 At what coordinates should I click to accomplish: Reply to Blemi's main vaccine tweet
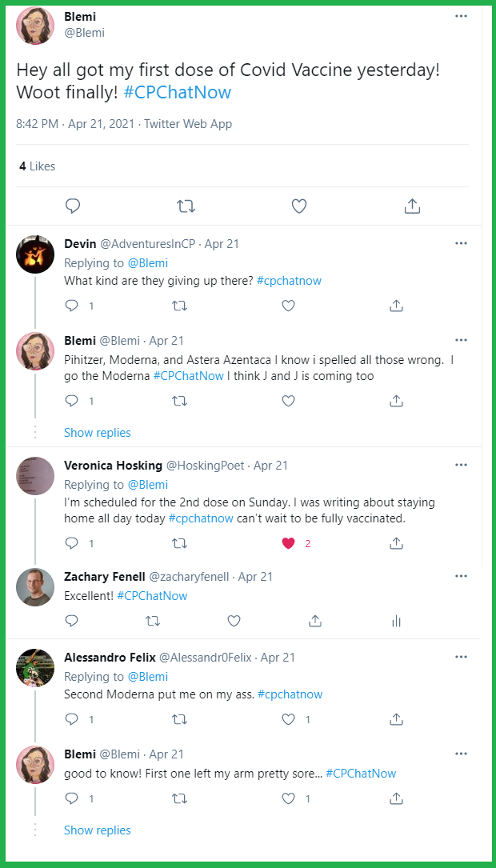(73, 206)
